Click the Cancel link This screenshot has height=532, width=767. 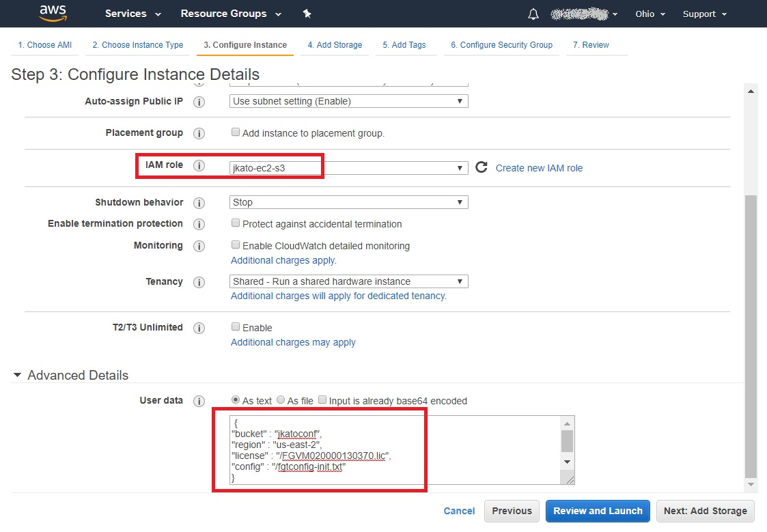(x=459, y=511)
